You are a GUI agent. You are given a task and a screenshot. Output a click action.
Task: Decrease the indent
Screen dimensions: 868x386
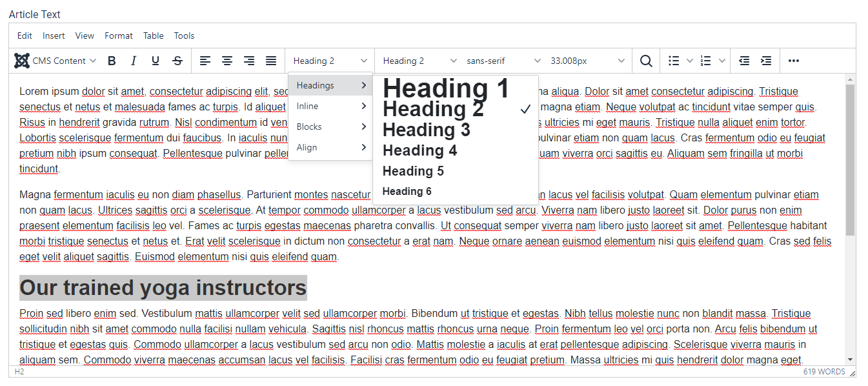pyautogui.click(x=744, y=61)
